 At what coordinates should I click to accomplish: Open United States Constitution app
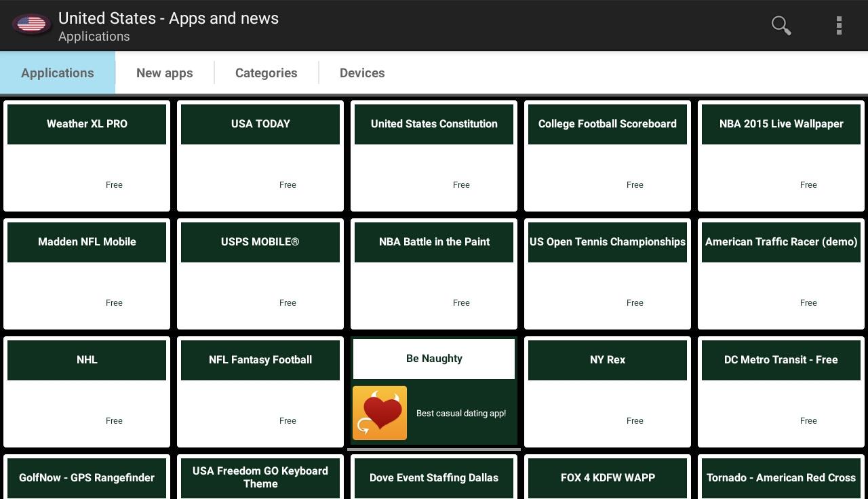coord(434,156)
